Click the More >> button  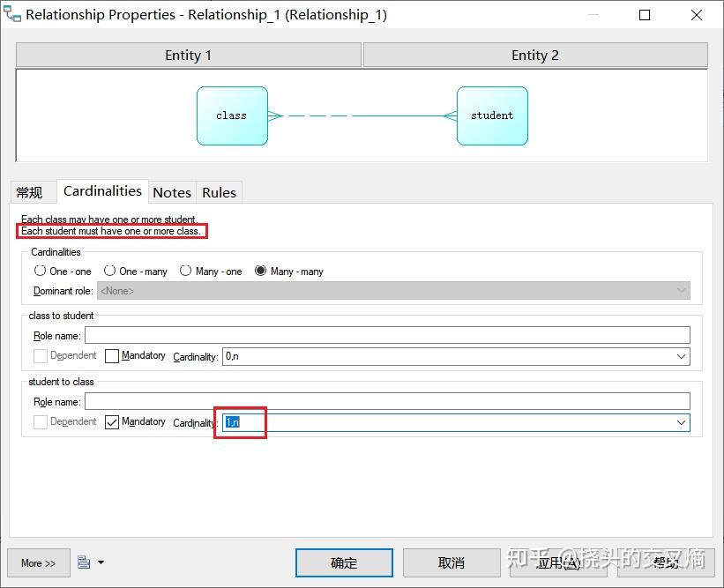point(38,562)
